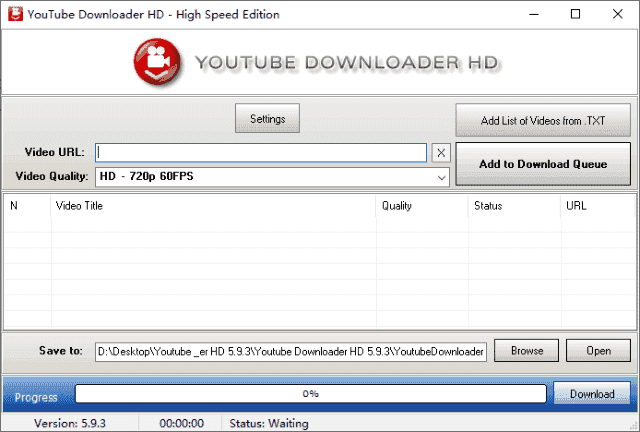Click the app icon in title bar
The image size is (640, 432).
(15, 14)
